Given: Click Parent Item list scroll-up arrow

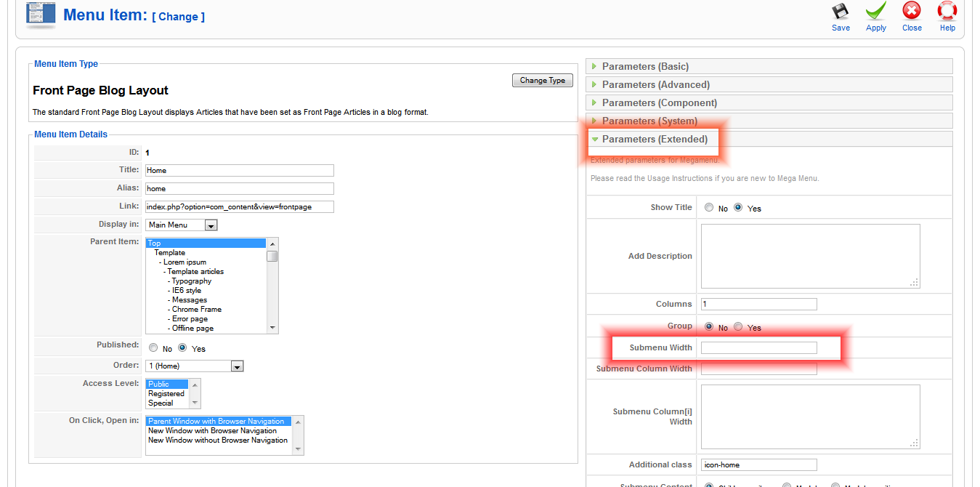Looking at the screenshot, I should 272,243.
